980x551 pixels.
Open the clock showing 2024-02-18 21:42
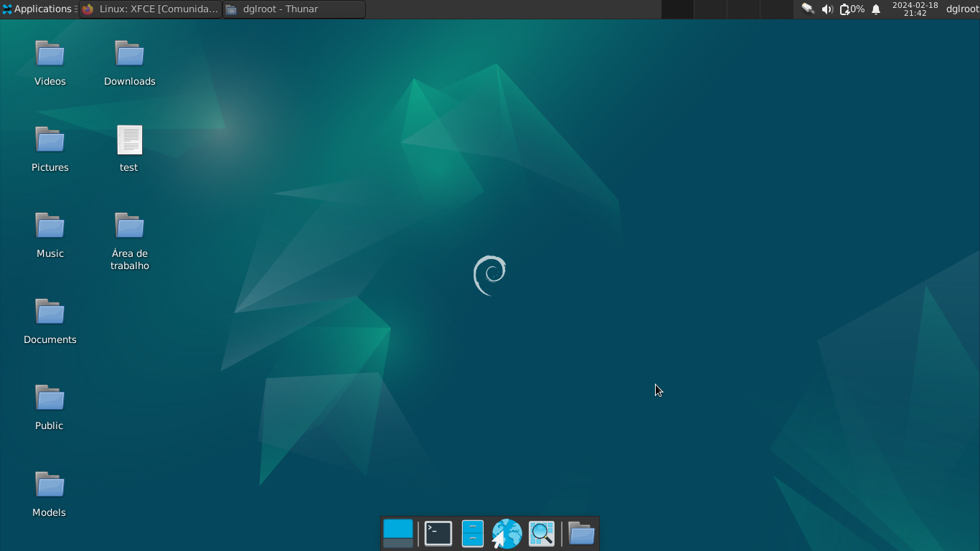(915, 9)
